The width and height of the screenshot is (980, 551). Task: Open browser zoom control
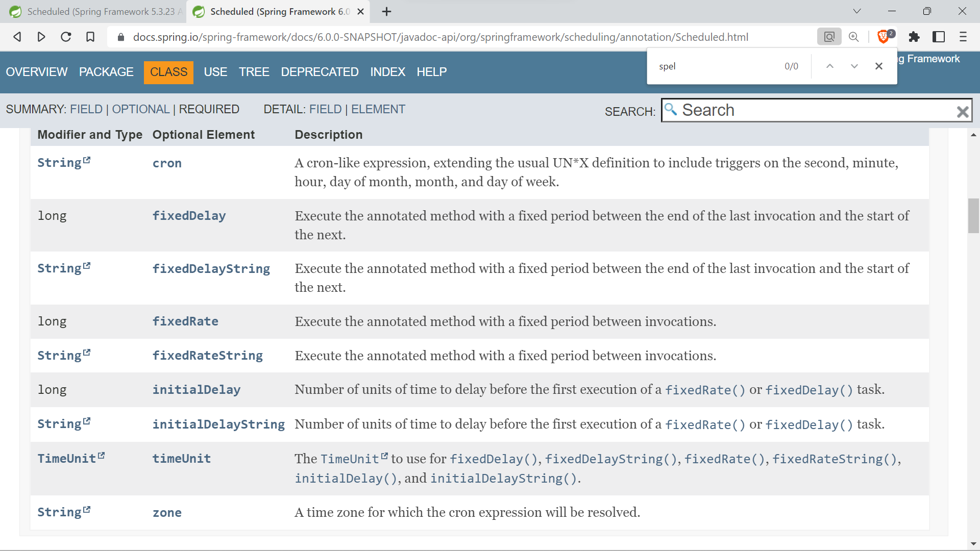pyautogui.click(x=853, y=37)
